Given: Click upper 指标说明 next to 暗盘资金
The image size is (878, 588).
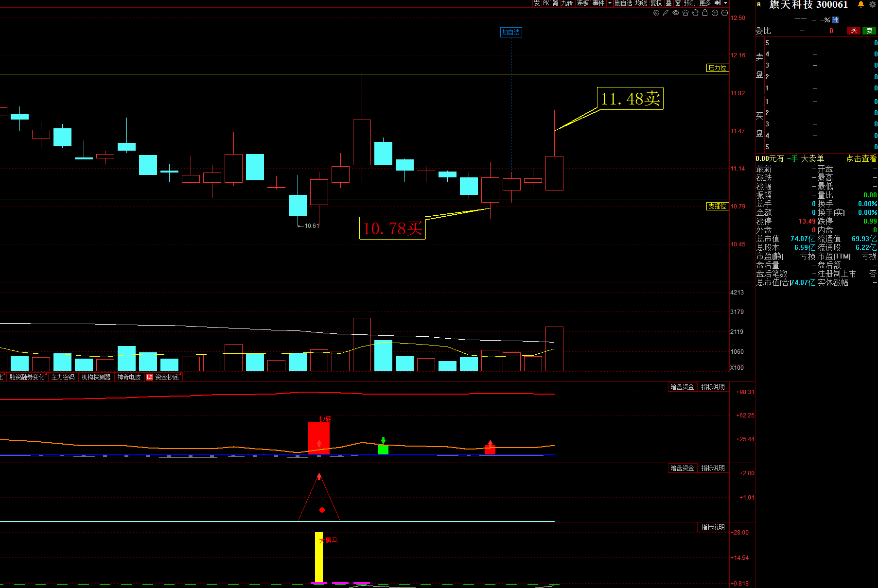Looking at the screenshot, I should click(713, 387).
